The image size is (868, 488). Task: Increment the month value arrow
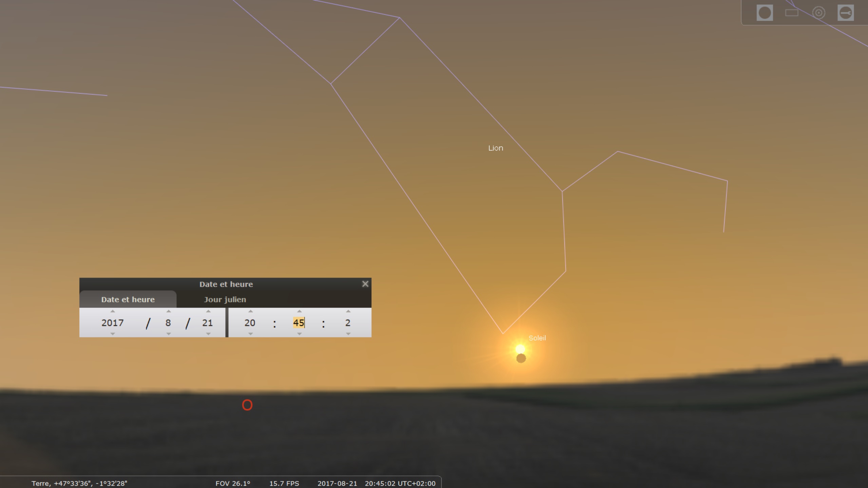pos(169,311)
